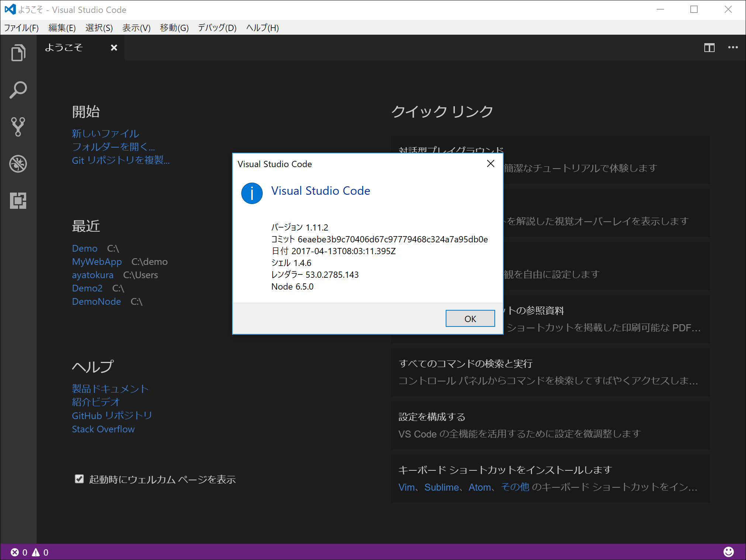Disable 起動時にウェルカムページを表示 checkbox
The width and height of the screenshot is (746, 560).
pos(79,479)
